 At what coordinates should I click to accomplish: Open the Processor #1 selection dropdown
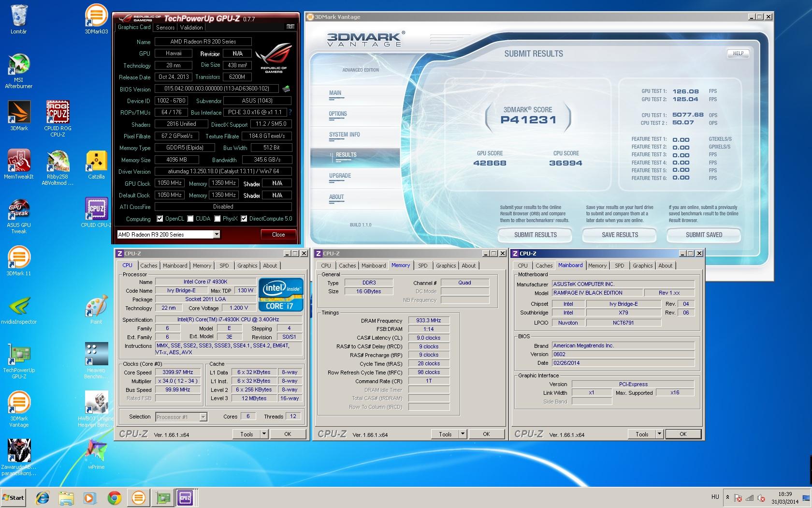coord(181,417)
